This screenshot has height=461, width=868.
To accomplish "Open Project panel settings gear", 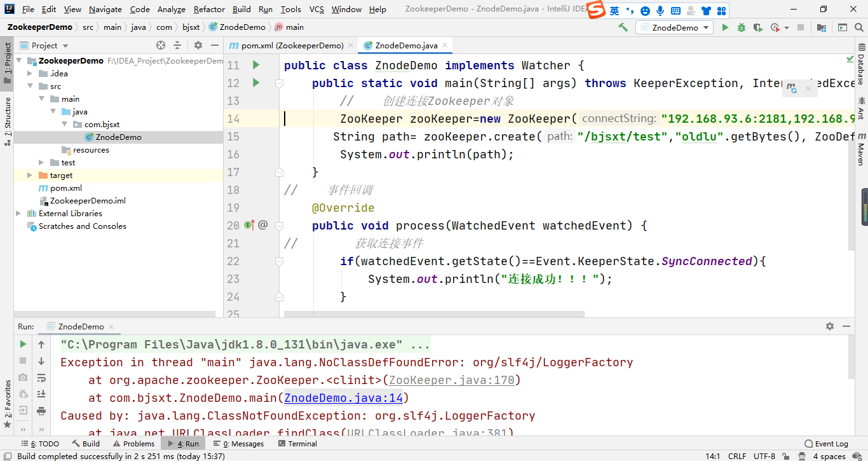I will (198, 45).
